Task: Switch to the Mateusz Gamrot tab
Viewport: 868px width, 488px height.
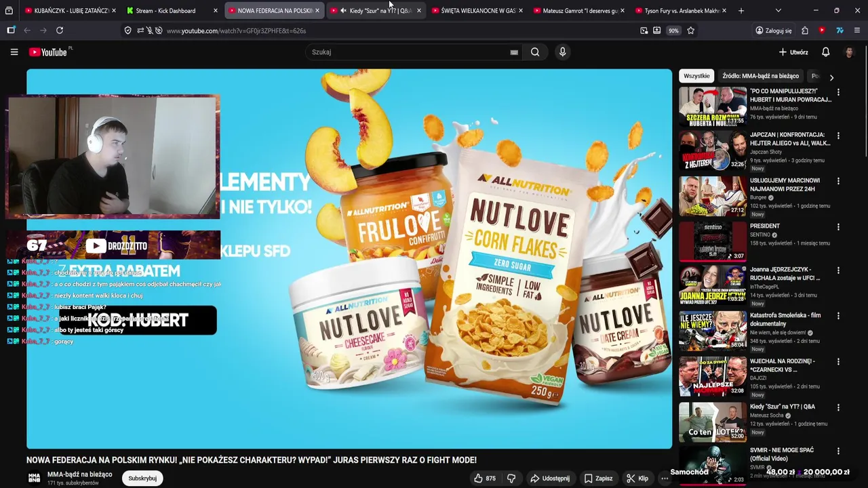Action: 579,11
